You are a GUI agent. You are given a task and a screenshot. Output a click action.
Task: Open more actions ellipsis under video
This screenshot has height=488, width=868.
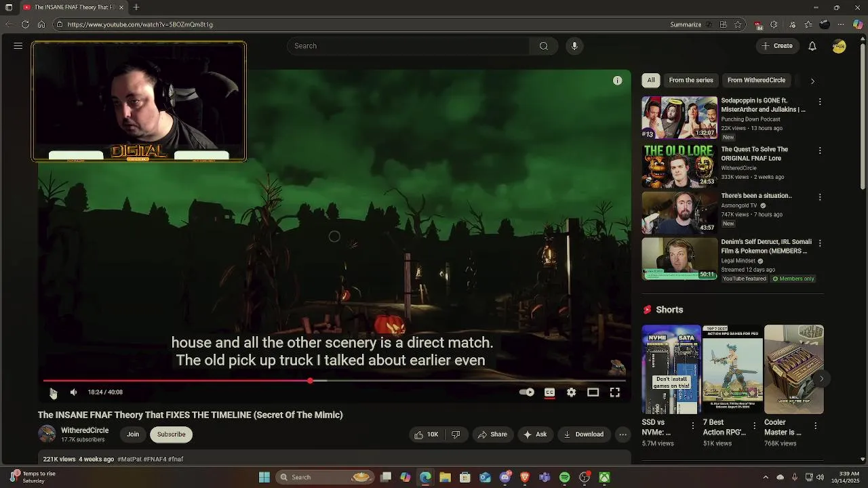pos(623,434)
